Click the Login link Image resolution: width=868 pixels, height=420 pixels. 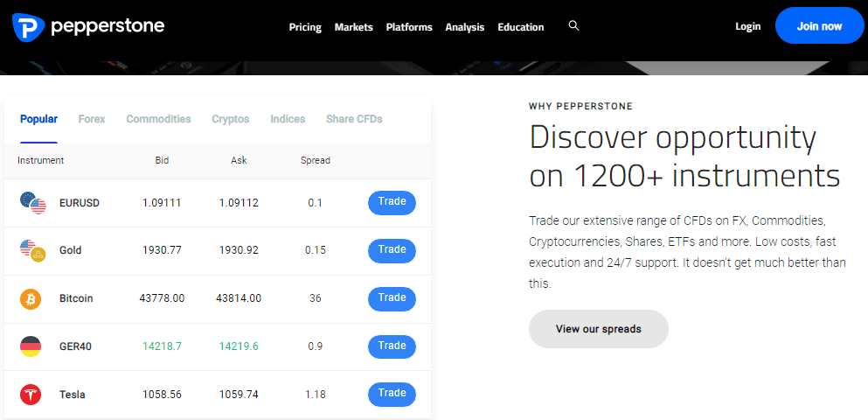[x=748, y=26]
